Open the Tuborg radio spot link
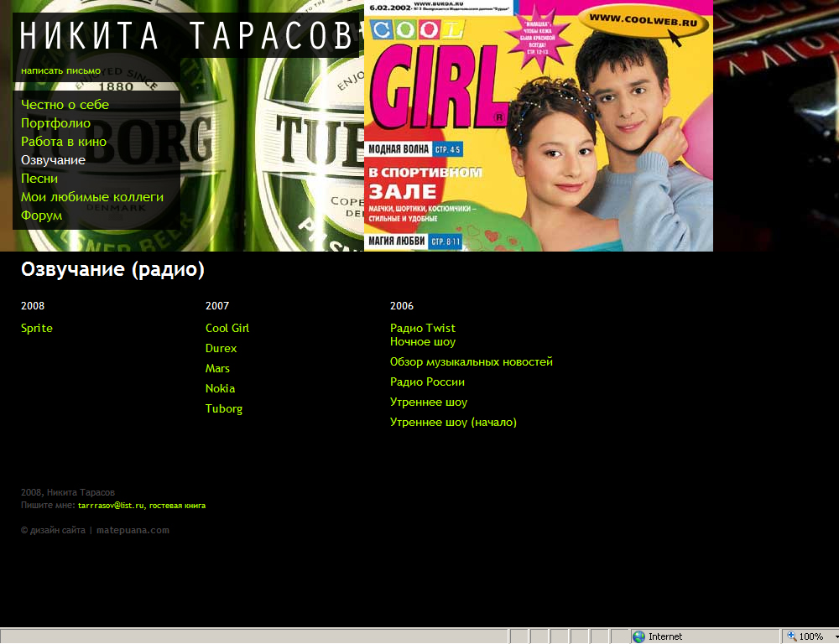This screenshot has height=644, width=839. point(224,409)
